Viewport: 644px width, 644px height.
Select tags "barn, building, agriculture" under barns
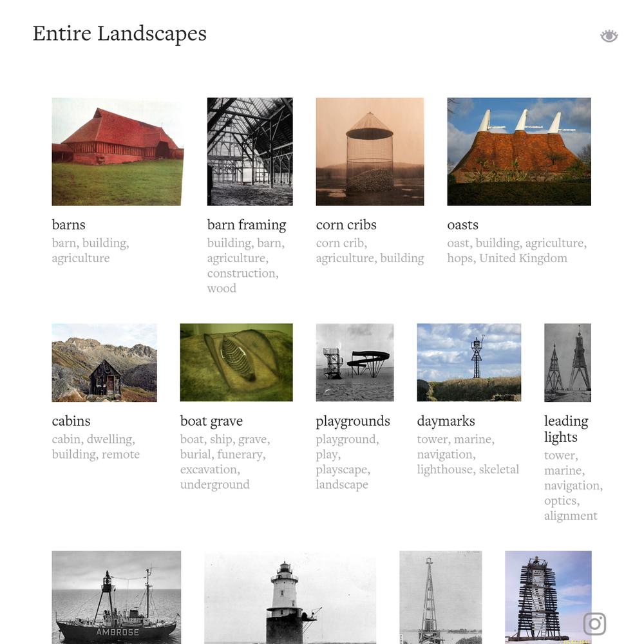[90, 251]
